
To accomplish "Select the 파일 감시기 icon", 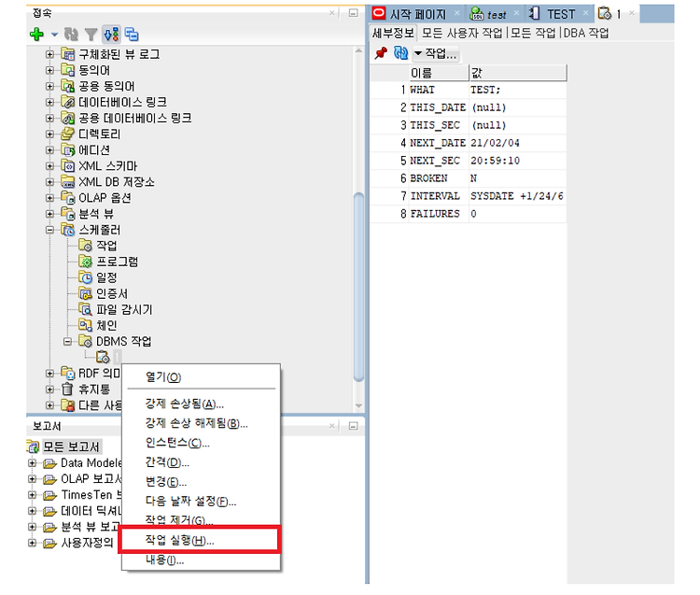I will pyautogui.click(x=85, y=309).
